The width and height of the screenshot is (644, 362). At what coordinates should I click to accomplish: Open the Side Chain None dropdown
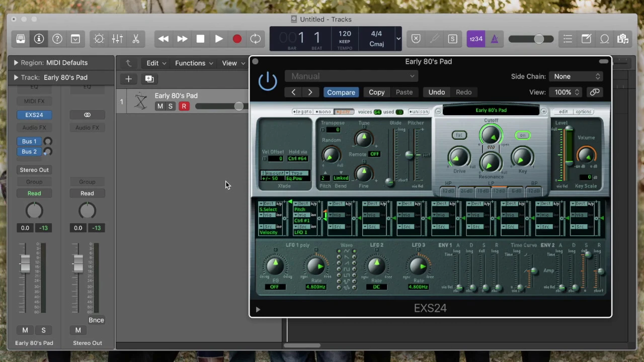[x=576, y=76]
